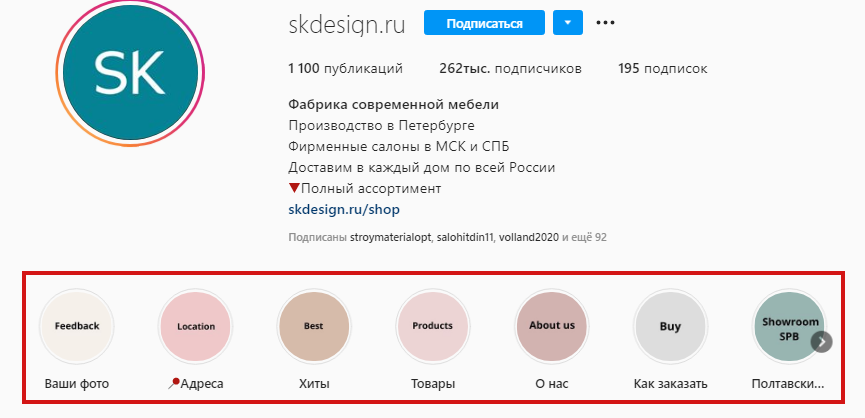Open the Best highlight circle
Viewport: 865px width, 418px height.
[x=313, y=325]
